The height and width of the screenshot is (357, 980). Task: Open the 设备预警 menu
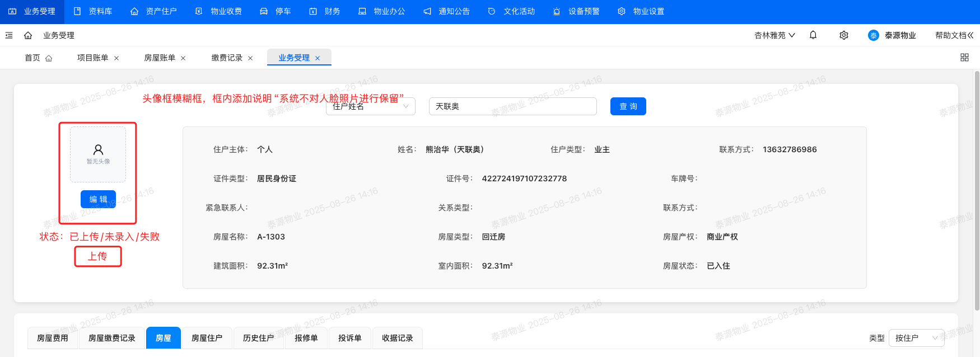coord(577,11)
